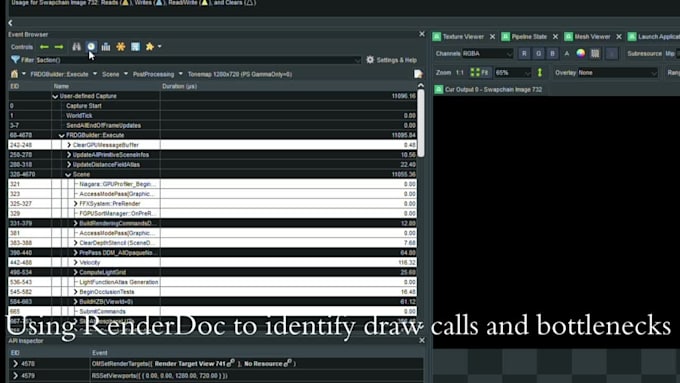680x383 pixels.
Task: Select the LightFunctionAtlas Generation row
Action: [212, 282]
